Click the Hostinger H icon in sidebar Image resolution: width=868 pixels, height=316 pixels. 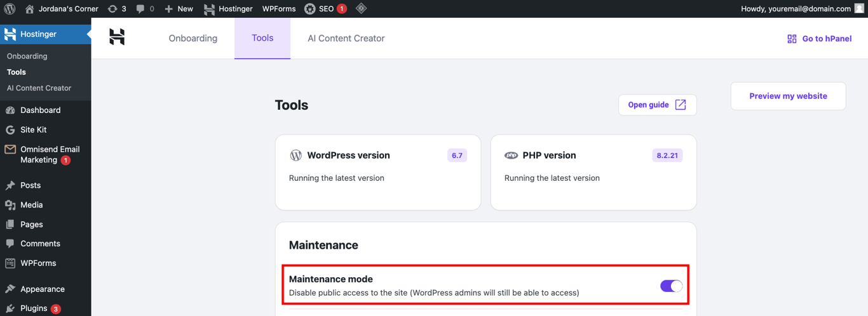[10, 34]
